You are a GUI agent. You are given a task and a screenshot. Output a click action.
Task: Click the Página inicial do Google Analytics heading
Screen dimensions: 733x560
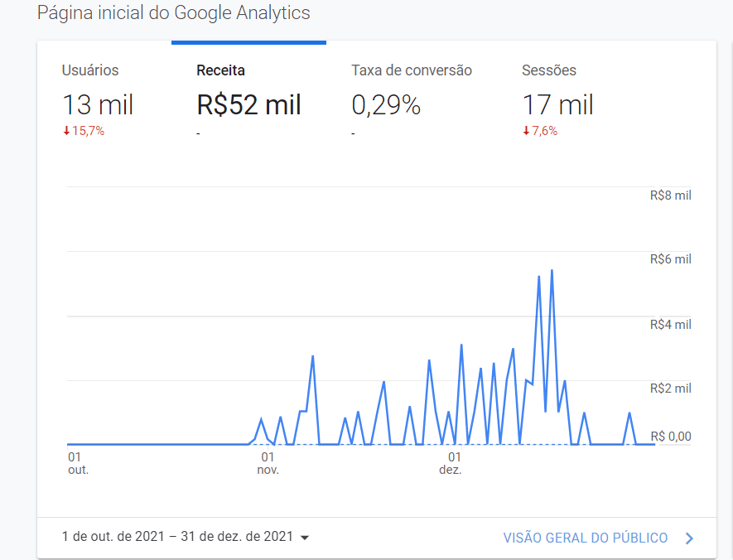[x=174, y=14]
